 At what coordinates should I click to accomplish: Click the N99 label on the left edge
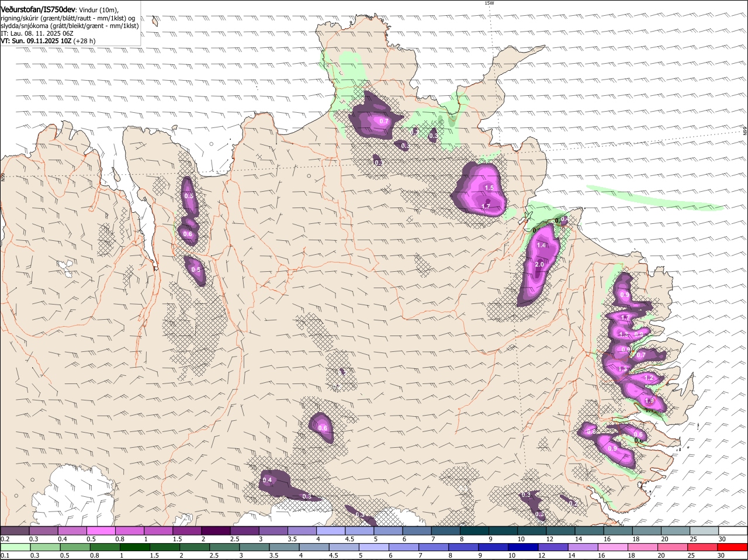coord(3,177)
